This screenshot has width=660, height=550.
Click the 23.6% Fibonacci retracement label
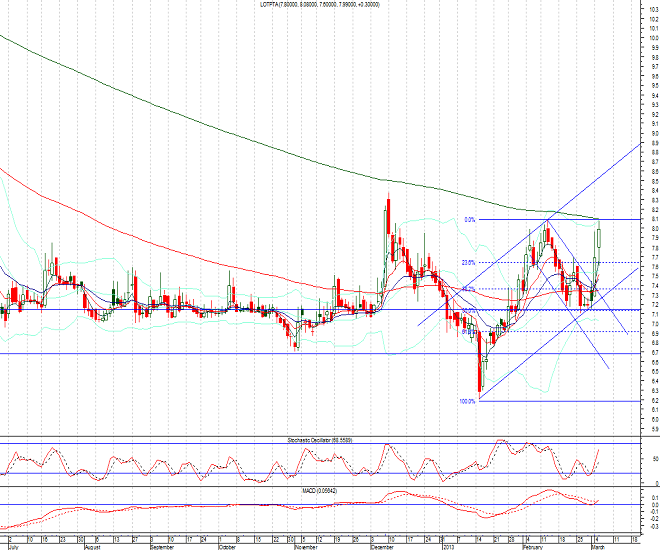point(467,263)
